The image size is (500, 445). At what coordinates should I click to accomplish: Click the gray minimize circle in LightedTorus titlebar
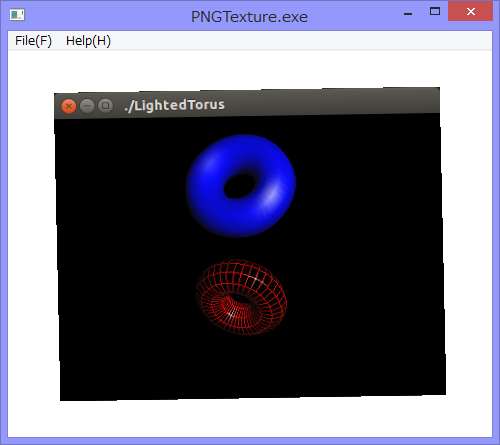[87, 106]
